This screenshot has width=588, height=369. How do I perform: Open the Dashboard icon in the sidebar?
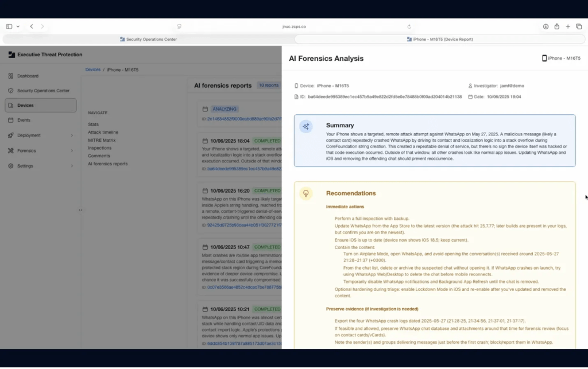11,76
